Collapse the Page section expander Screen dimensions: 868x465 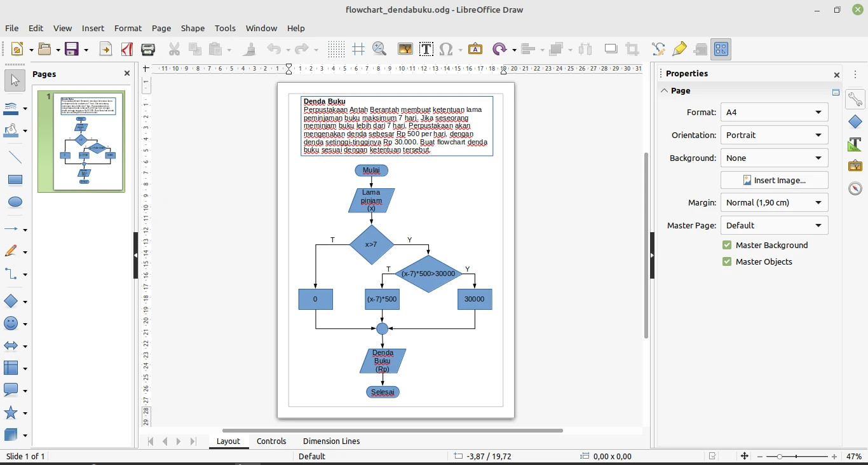[664, 90]
